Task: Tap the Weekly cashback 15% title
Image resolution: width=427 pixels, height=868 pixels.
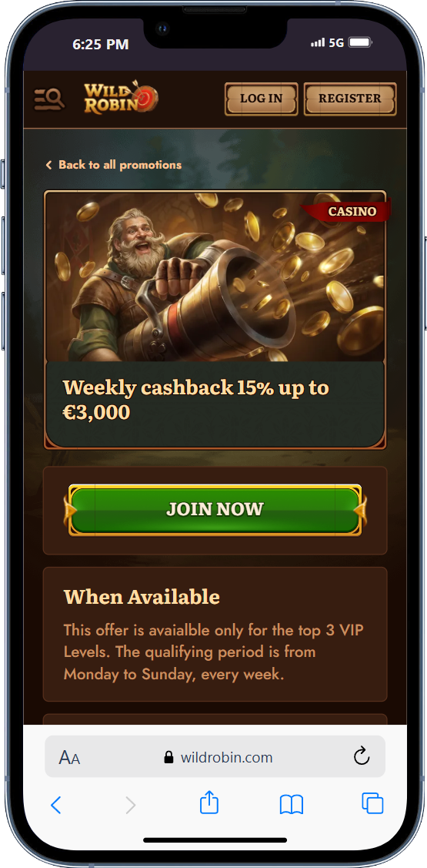Action: click(195, 400)
